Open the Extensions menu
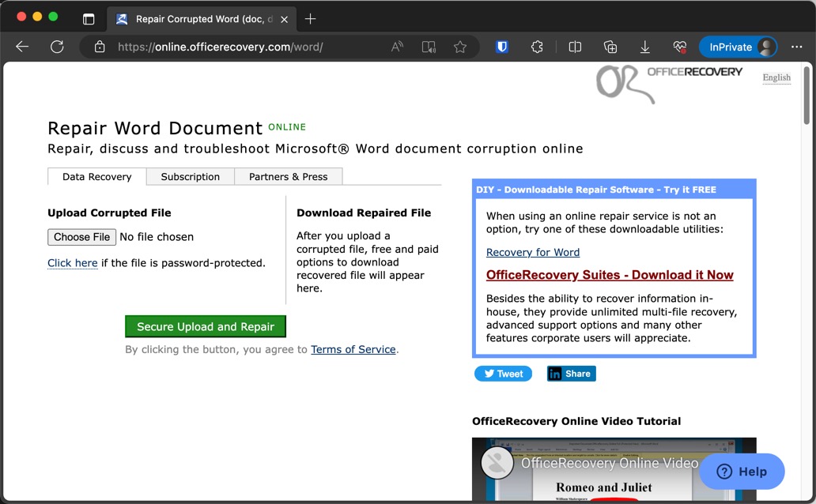816x504 pixels. [x=537, y=47]
